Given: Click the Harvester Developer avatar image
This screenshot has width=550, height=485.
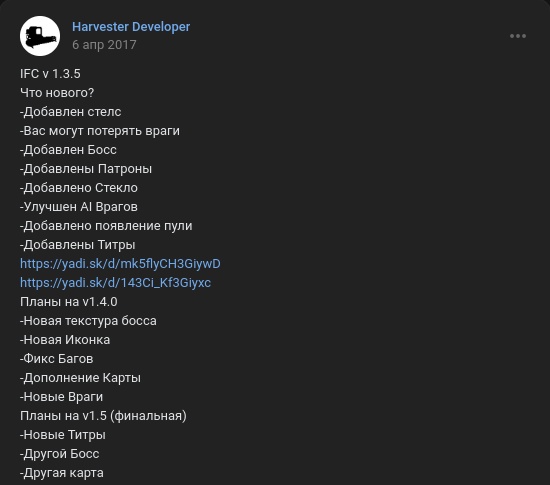Looking at the screenshot, I should [40, 36].
